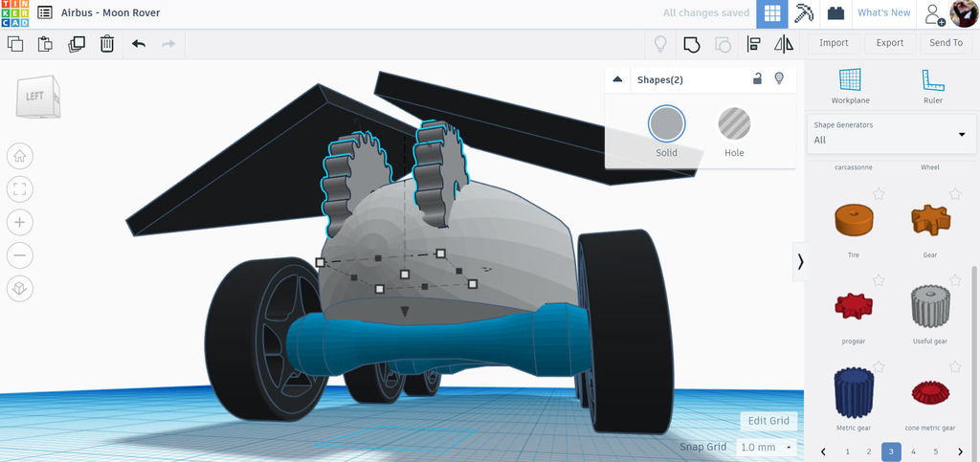Collapse the shapes sidebar with chevron
This screenshot has width=980, height=462.
coord(800,262)
